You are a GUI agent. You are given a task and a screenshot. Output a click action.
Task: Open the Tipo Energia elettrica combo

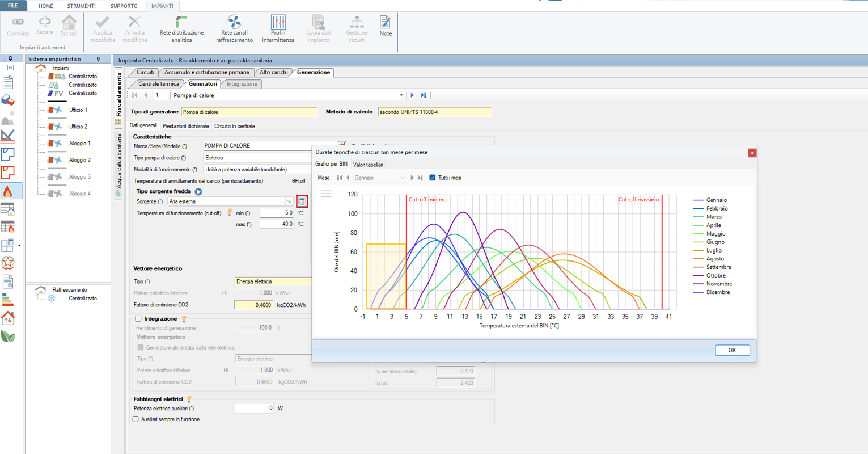point(273,281)
